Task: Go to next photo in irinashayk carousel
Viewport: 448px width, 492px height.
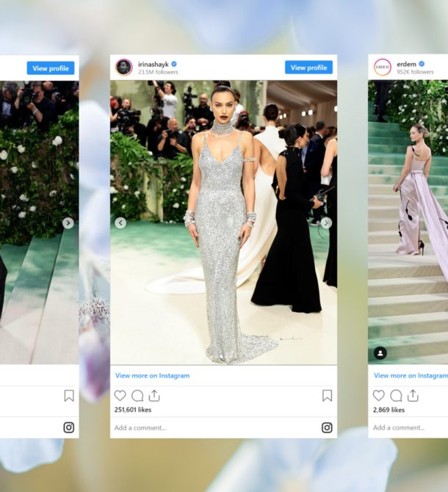Action: pos(326,223)
